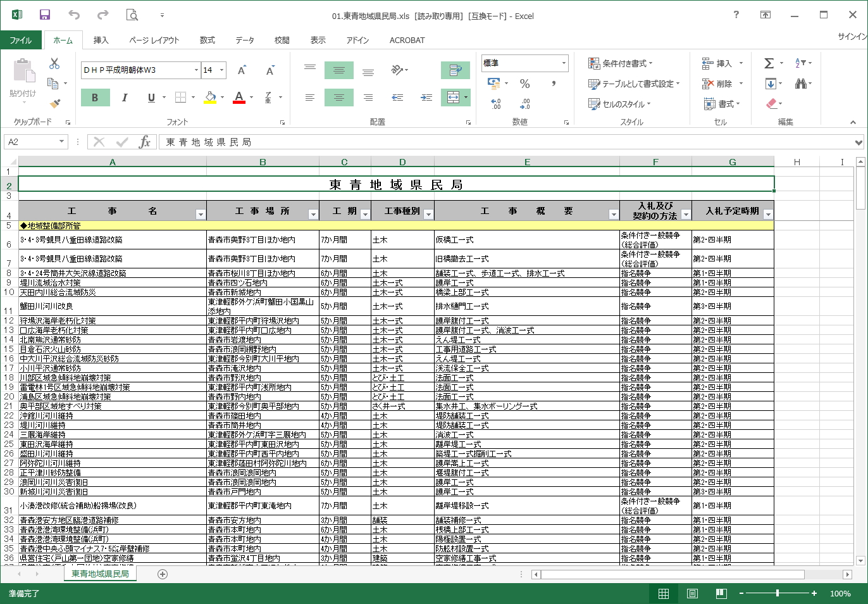The height and width of the screenshot is (604, 868).
Task: Toggle merge and center
Action: (452, 98)
